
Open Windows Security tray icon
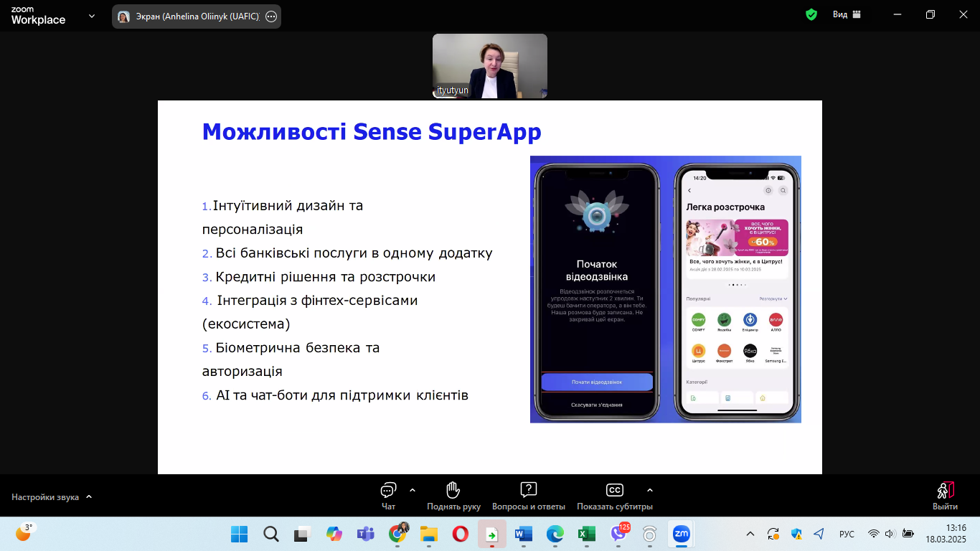[x=796, y=534]
